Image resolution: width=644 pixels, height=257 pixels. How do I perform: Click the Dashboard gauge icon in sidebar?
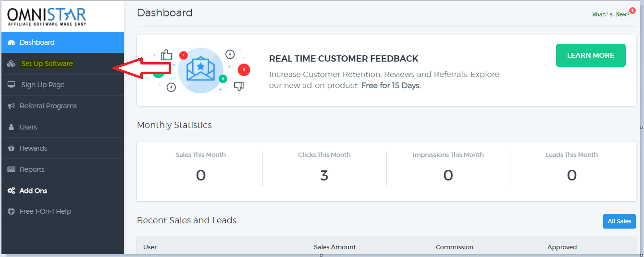pos(12,42)
